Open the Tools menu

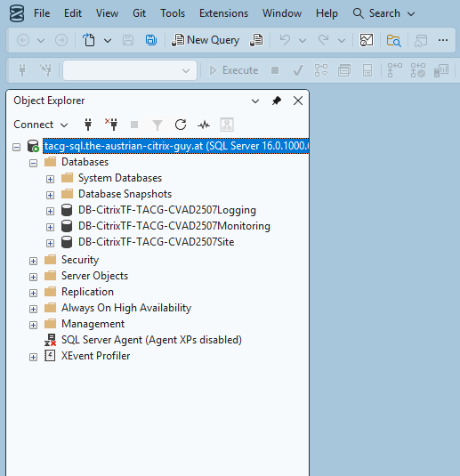(x=173, y=13)
